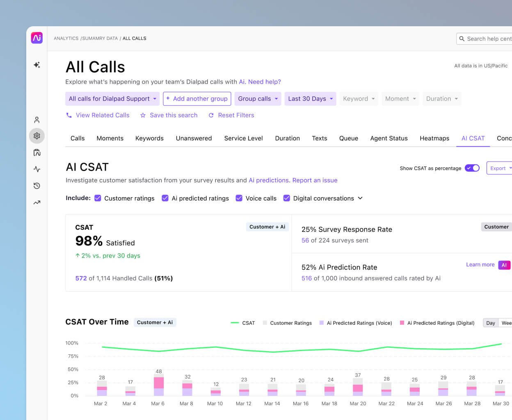
Task: Open the Last 30 Days dropdown
Action: coord(310,98)
